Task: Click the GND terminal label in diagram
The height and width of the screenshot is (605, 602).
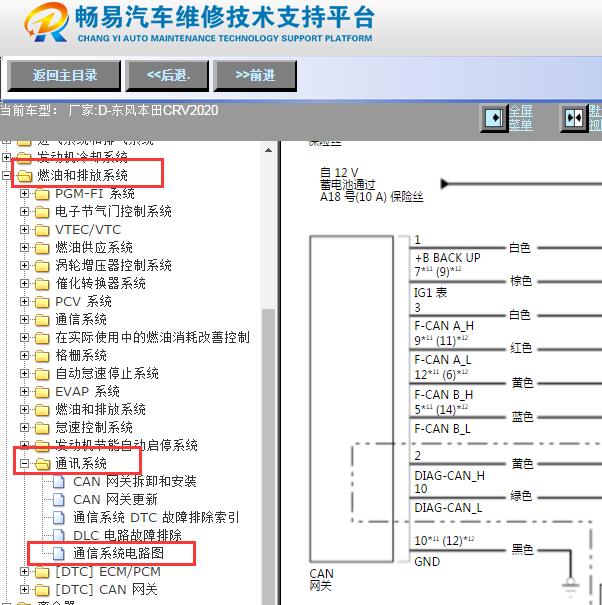Action: coord(427,561)
